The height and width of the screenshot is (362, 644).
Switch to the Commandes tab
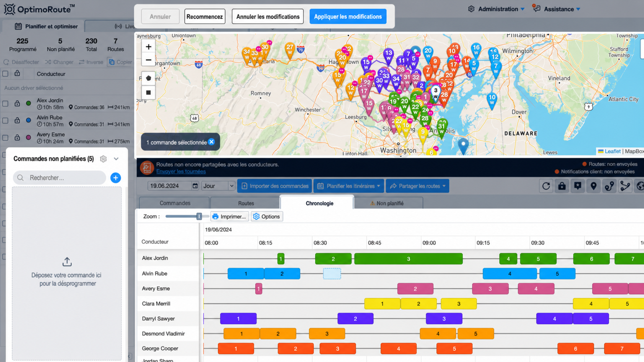click(x=175, y=203)
